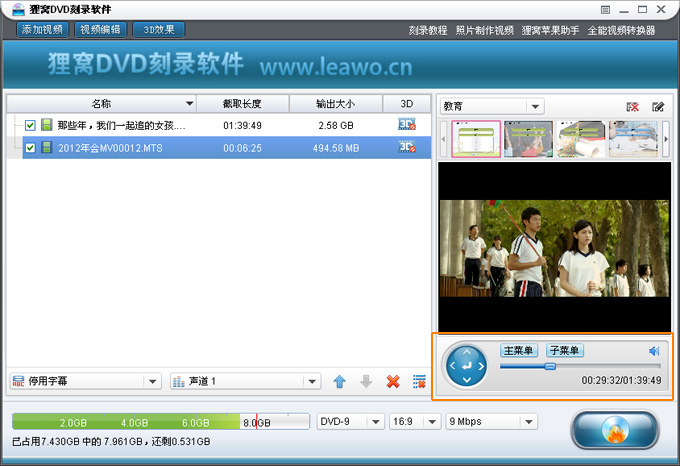Delete selected video with red X icon
The height and width of the screenshot is (466, 680).
tap(393, 382)
